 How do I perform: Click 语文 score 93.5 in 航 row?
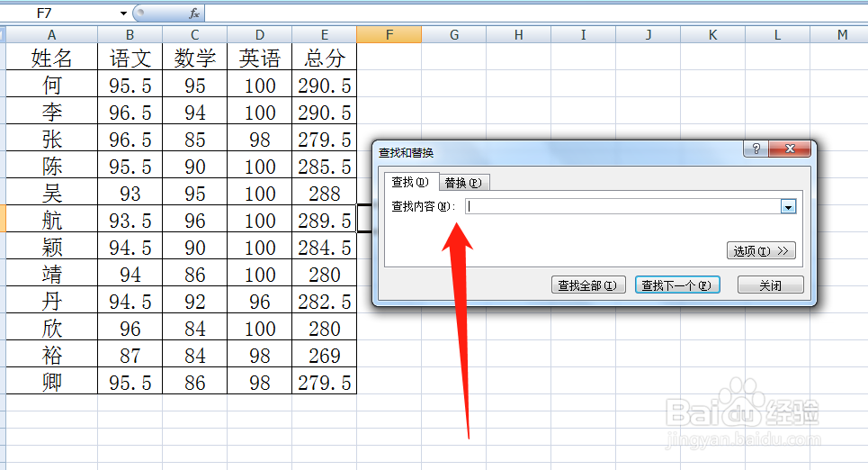pos(130,219)
